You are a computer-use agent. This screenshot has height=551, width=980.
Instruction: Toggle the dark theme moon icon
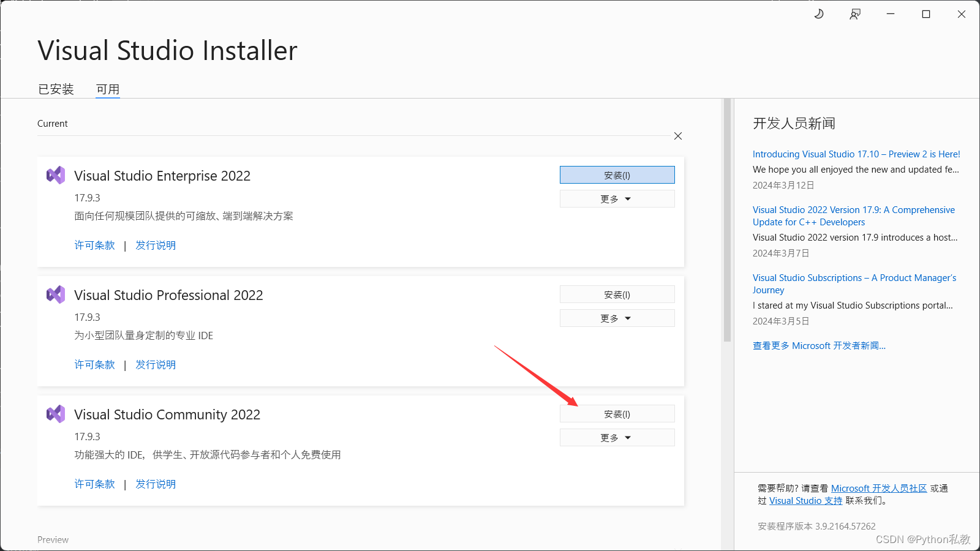point(819,14)
